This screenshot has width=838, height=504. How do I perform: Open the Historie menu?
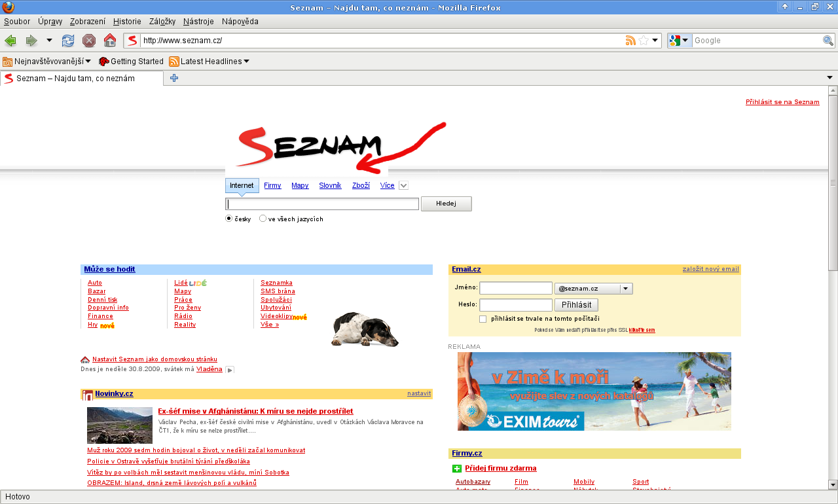click(127, 22)
